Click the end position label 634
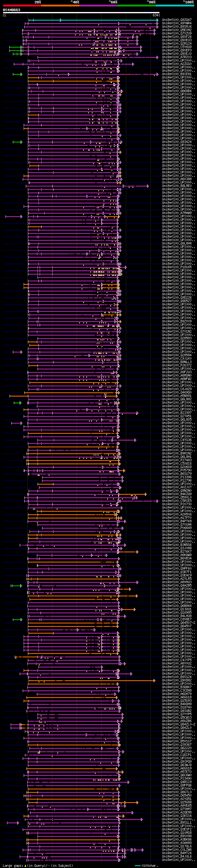 tap(155, 15)
